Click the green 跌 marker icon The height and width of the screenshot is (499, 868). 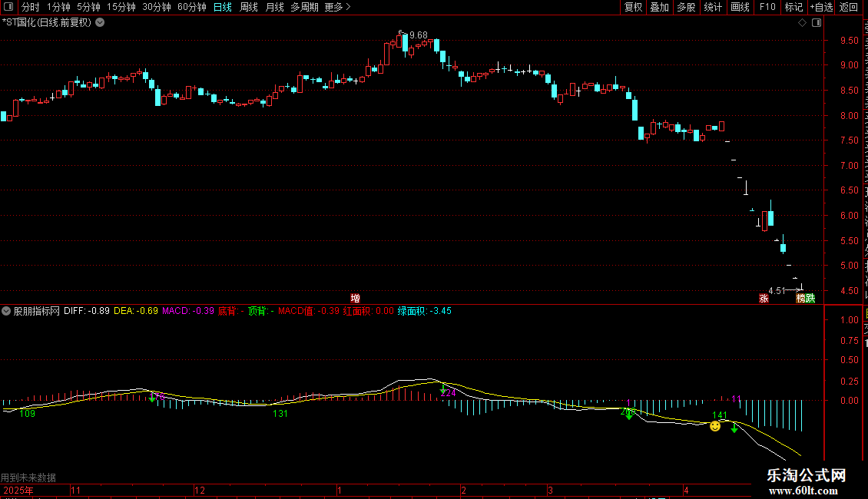(x=810, y=298)
